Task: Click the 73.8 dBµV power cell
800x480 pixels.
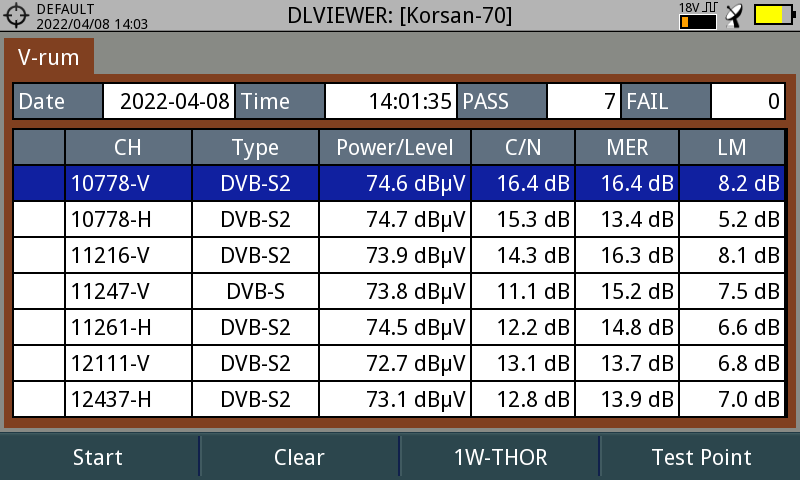Action: coord(395,291)
